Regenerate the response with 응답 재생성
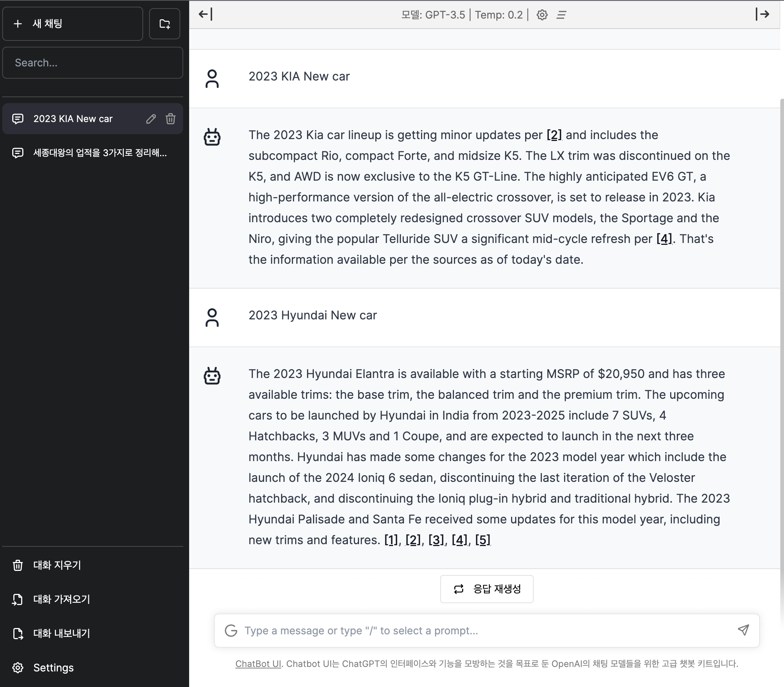 [x=486, y=589]
